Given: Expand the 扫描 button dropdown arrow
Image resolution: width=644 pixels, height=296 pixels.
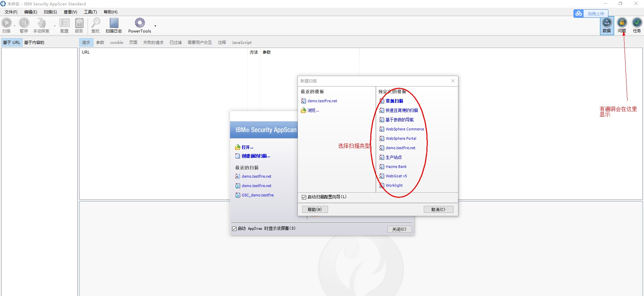Looking at the screenshot, I should coord(14,26).
